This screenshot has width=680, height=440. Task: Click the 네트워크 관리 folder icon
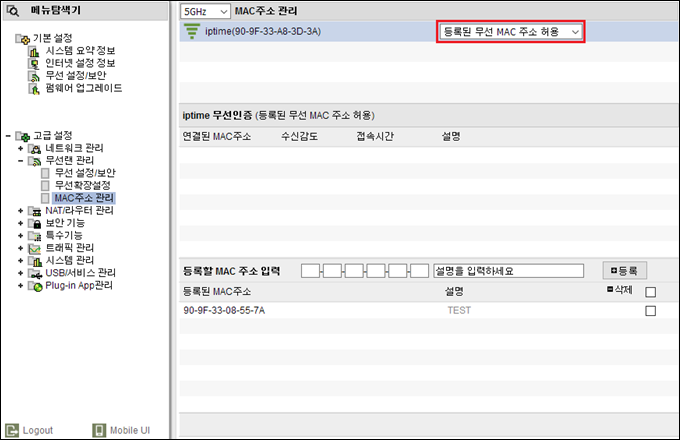[35, 149]
